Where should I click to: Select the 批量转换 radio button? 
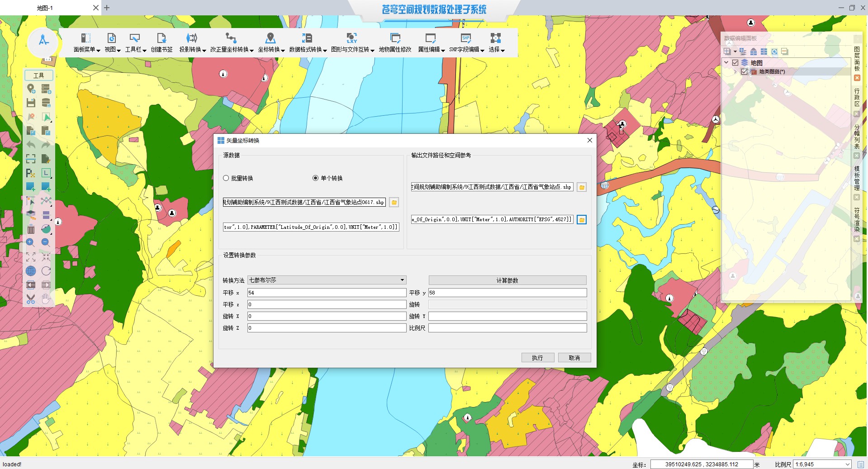tap(226, 178)
